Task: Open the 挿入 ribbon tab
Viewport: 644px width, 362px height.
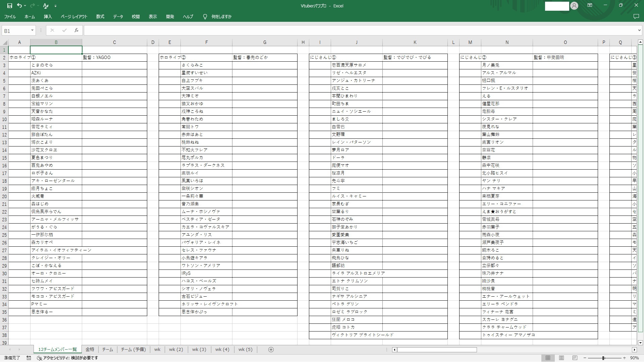Action: (48, 16)
